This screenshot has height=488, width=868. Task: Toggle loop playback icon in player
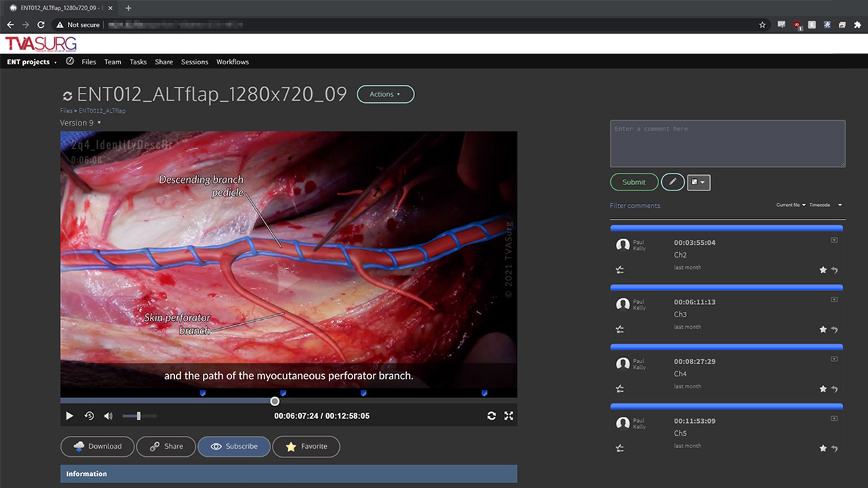pos(492,415)
